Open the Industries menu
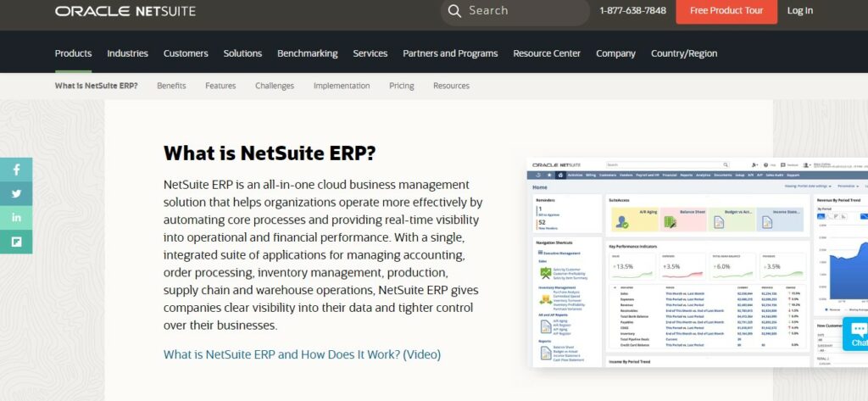 coord(127,53)
